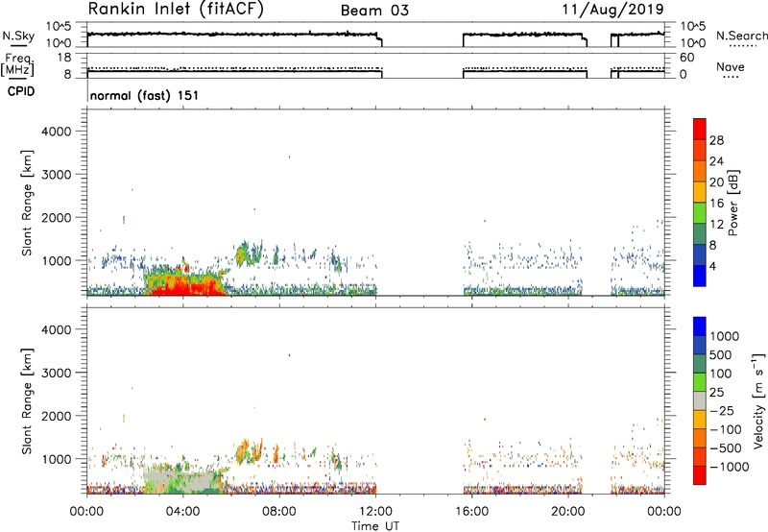
Task: Pick the Power colorbar segment between 24 and 28
Action: 700,150
